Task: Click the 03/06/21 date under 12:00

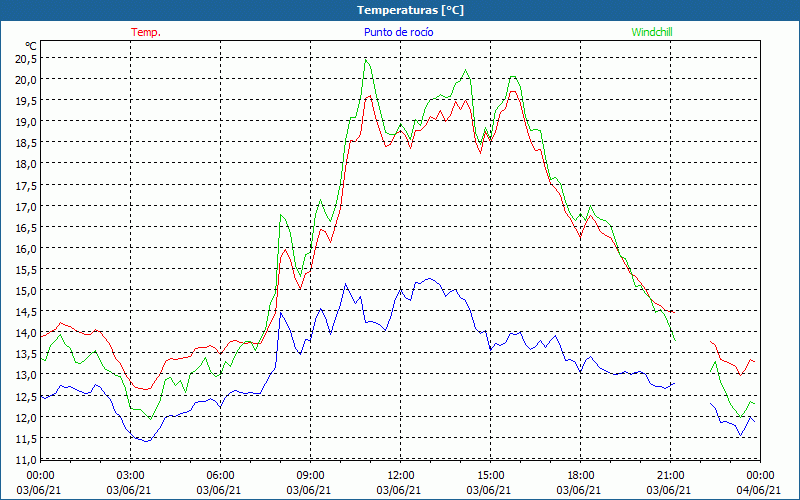Action: click(x=399, y=490)
